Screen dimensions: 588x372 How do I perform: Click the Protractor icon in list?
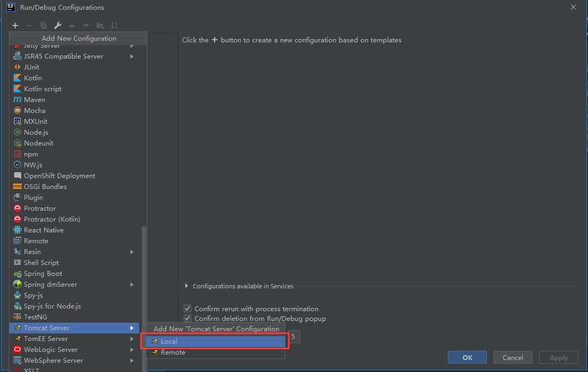(17, 209)
